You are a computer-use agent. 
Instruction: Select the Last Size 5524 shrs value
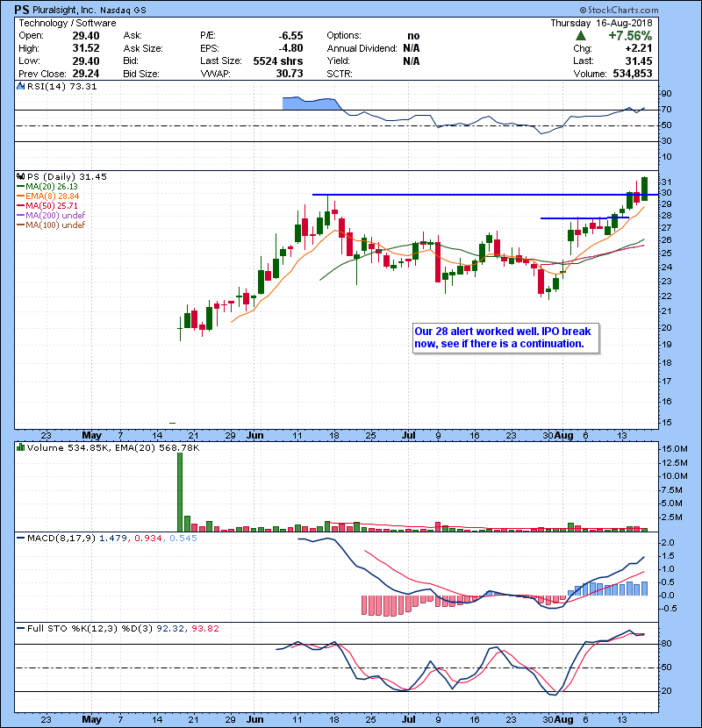click(x=278, y=61)
